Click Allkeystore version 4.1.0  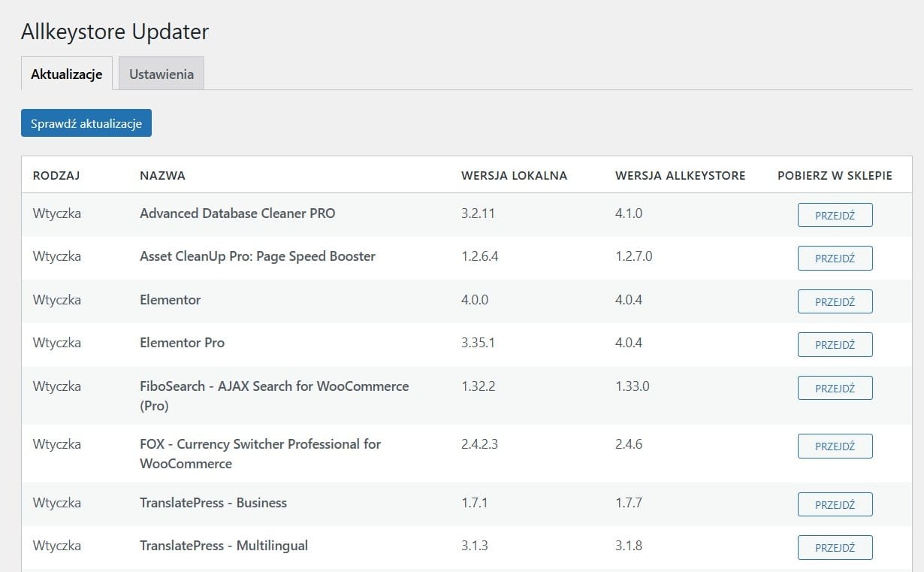coord(629,213)
